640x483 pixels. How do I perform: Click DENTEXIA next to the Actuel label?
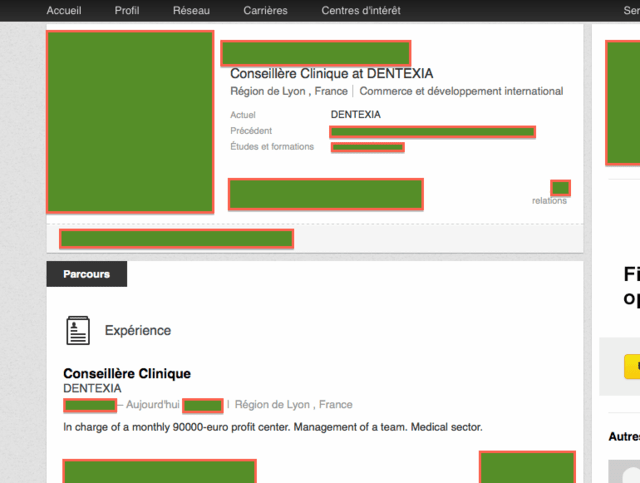[355, 115]
